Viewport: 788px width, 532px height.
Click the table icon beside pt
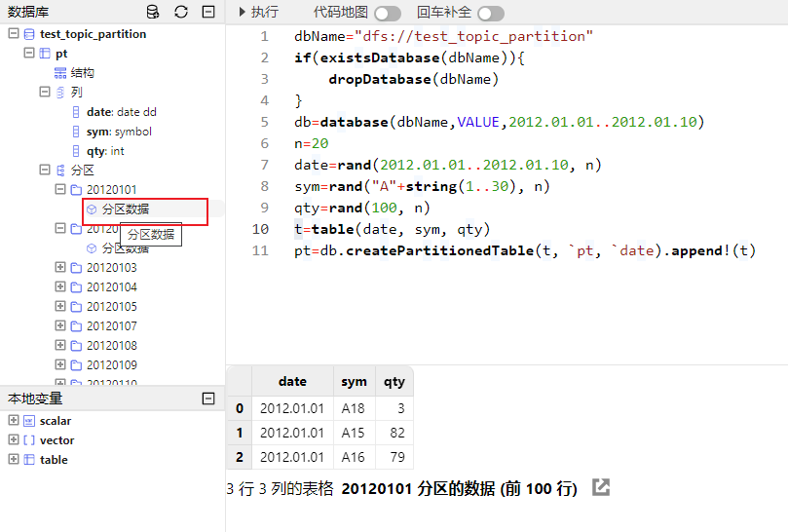[x=45, y=54]
